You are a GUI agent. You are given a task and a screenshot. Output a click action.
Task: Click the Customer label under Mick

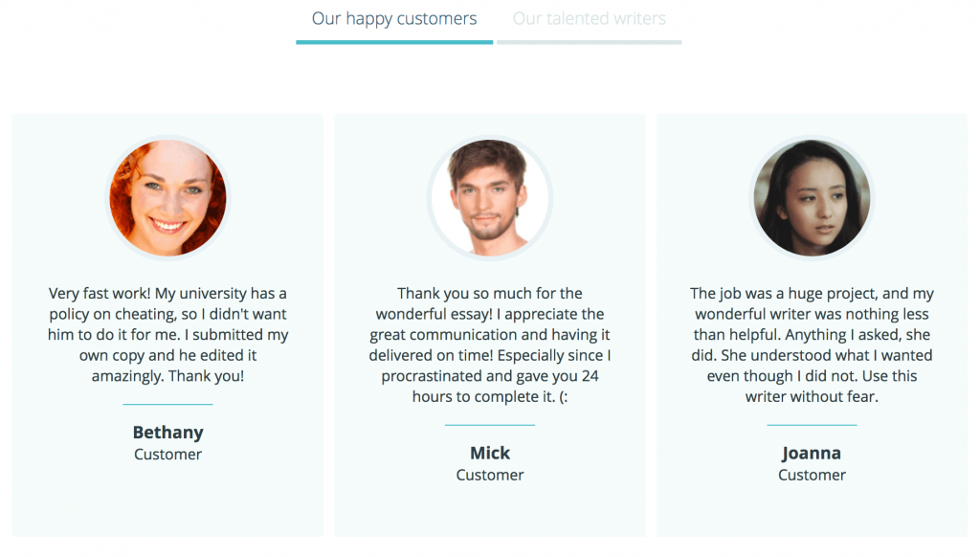pyautogui.click(x=490, y=475)
